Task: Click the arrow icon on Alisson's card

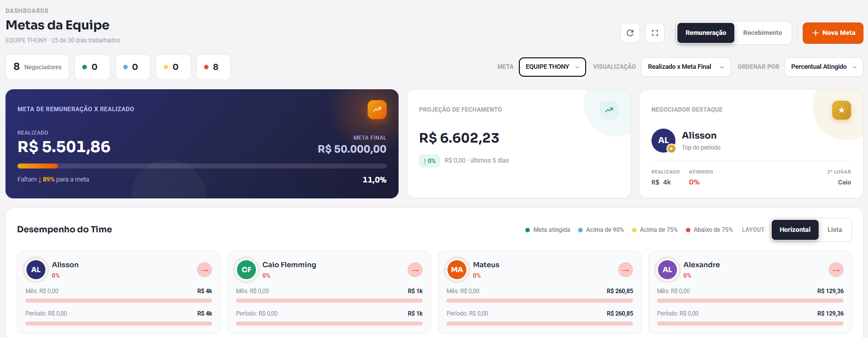Action: (x=205, y=270)
